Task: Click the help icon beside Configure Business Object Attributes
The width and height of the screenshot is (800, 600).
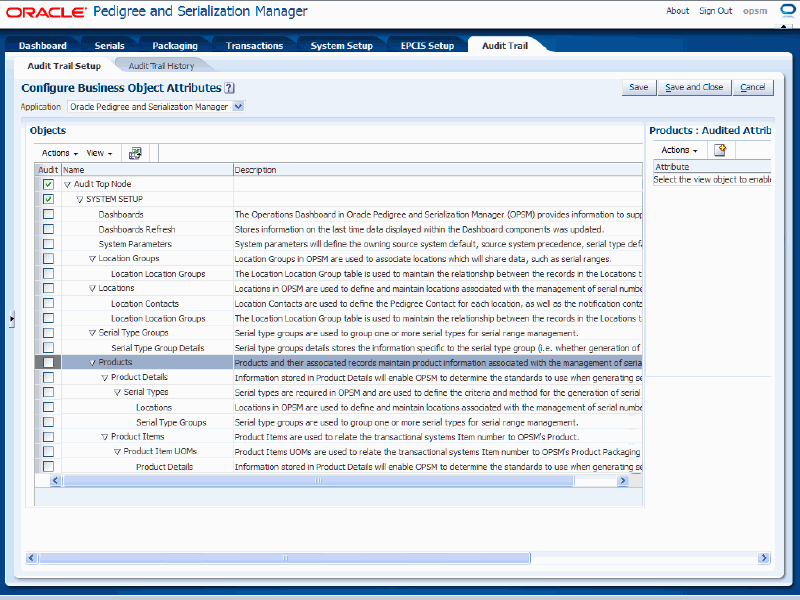Action: [230, 88]
